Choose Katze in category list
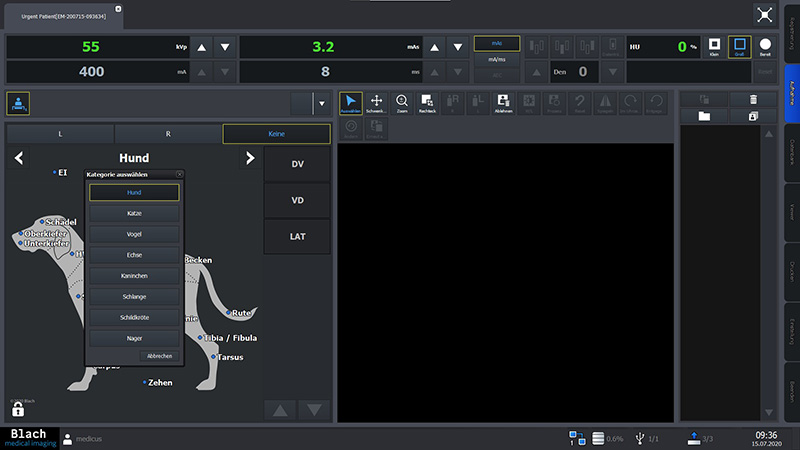The image size is (800, 450). point(133,213)
